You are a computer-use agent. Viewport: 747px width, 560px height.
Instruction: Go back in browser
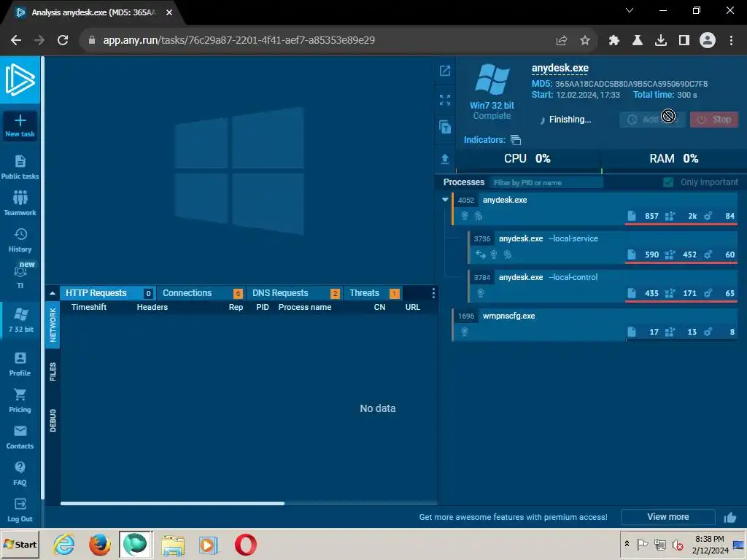pyautogui.click(x=16, y=41)
